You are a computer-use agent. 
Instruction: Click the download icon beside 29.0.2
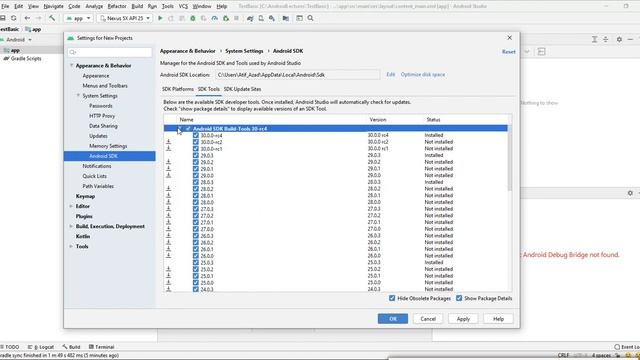coord(168,162)
